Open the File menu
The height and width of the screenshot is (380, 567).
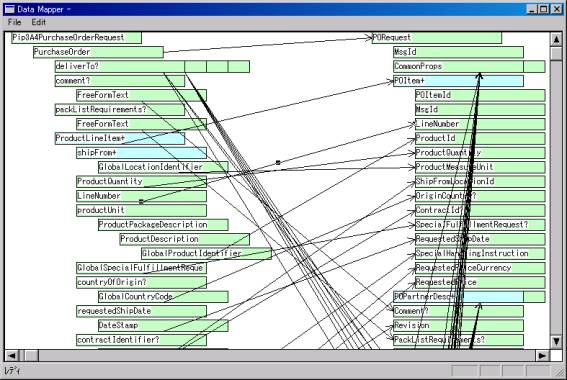[x=14, y=22]
